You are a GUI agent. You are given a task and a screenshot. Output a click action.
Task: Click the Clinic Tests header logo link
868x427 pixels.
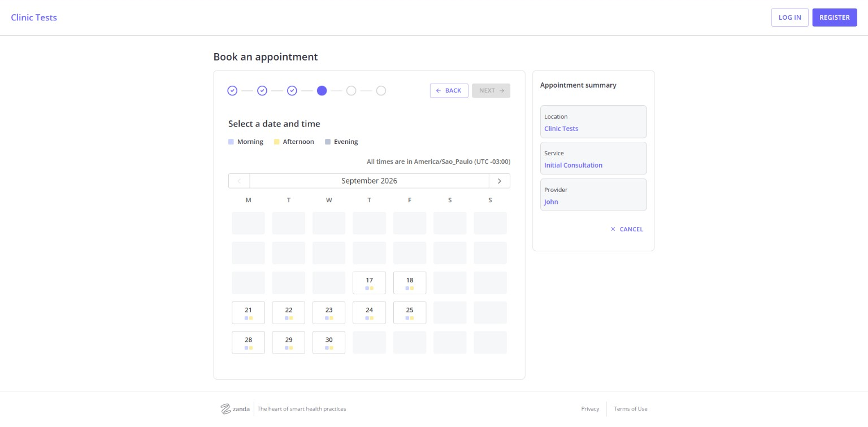coord(34,18)
